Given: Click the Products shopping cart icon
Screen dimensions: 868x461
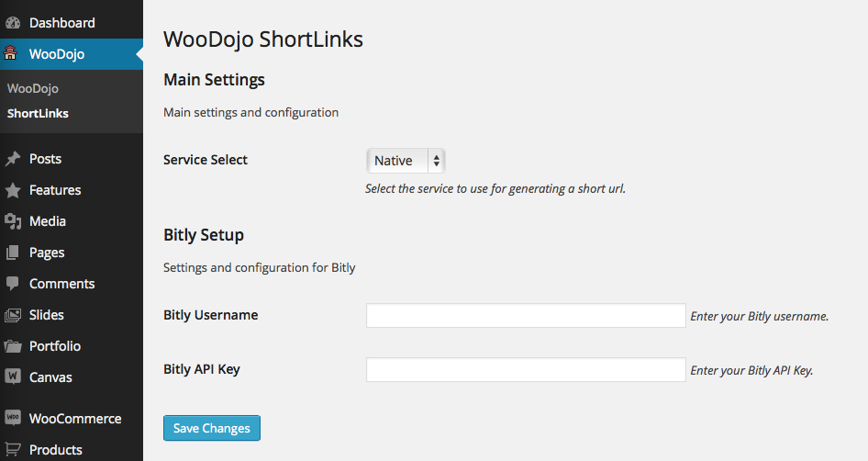Looking at the screenshot, I should (x=13, y=449).
